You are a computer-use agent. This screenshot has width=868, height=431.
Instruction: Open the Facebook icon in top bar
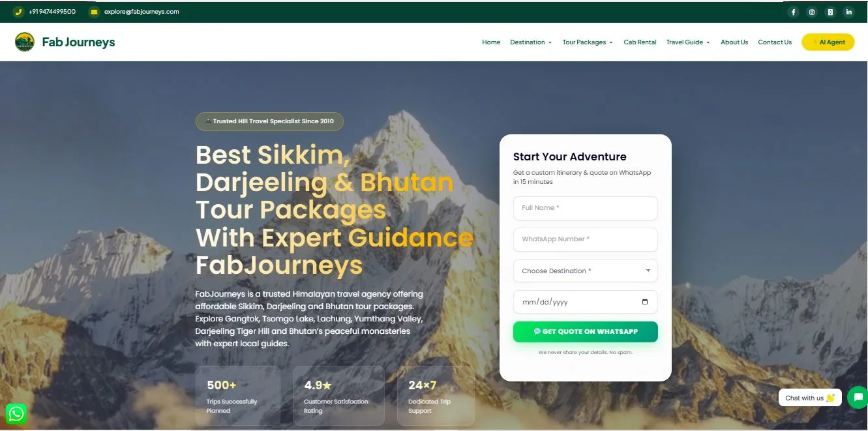(x=793, y=12)
